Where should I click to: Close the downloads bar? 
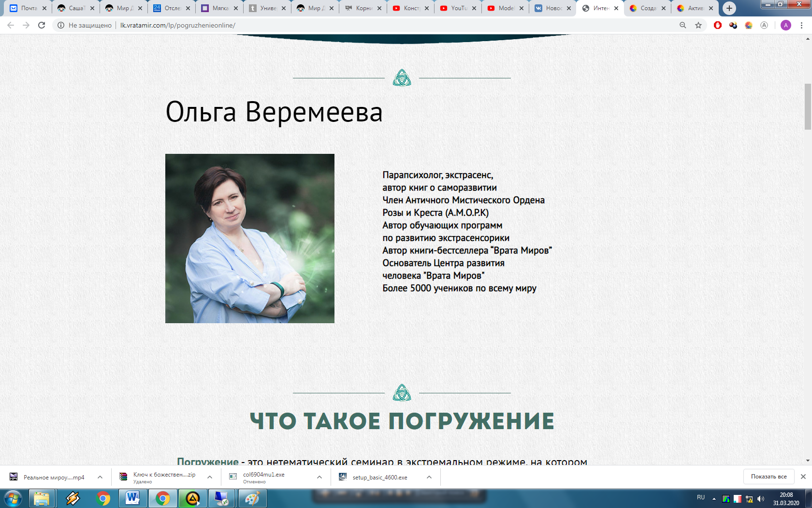[803, 477]
